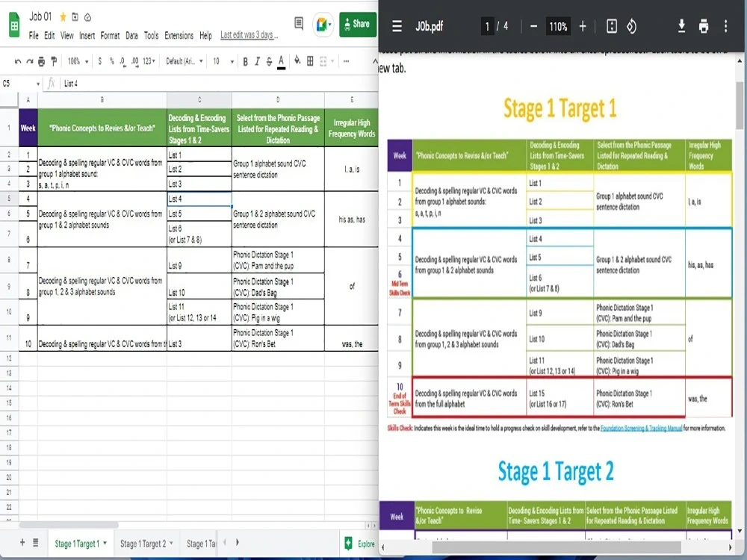747x560 pixels.
Task: Open comment history icon in Sheets
Action: pyautogui.click(x=299, y=23)
